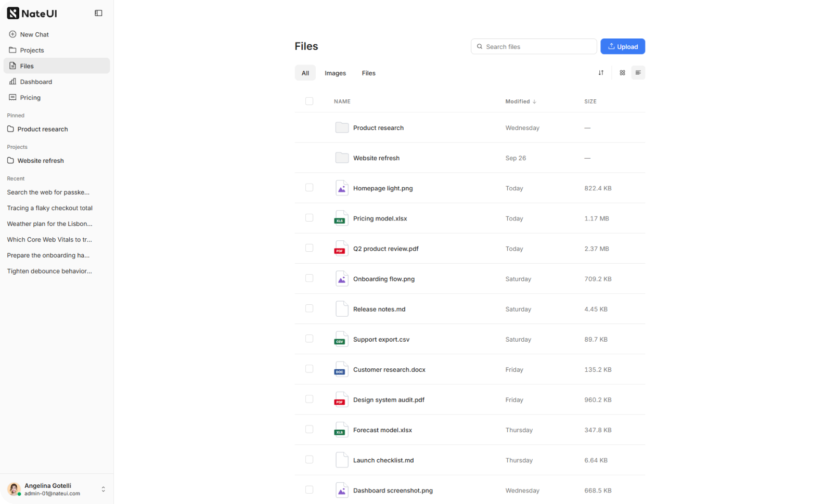Check the Launch checklist.md row checkbox

coord(309,459)
